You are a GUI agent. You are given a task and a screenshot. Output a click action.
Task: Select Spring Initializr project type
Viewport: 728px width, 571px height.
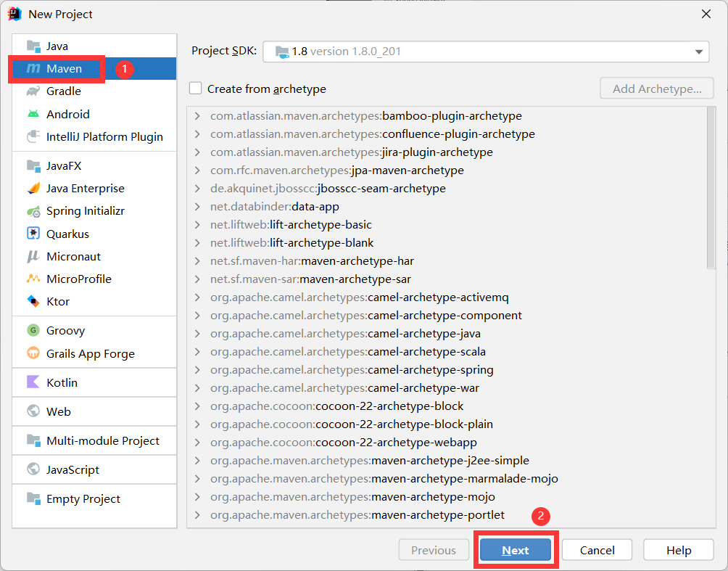[94, 211]
